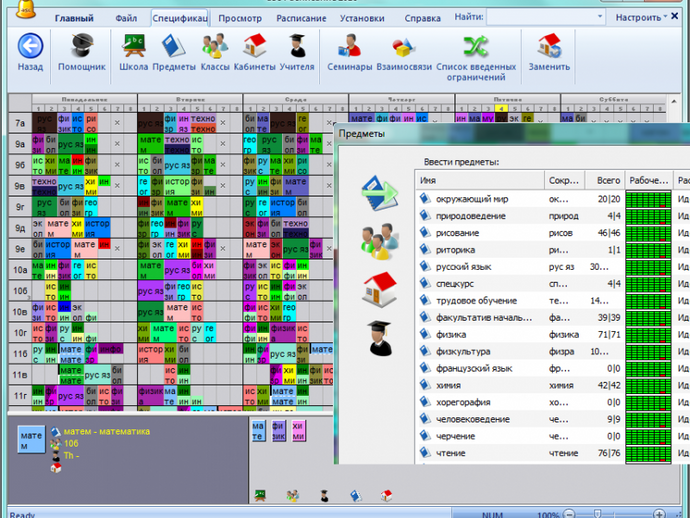Select class row 11г in timetable
The image size is (690, 518).
pyautogui.click(x=20, y=396)
